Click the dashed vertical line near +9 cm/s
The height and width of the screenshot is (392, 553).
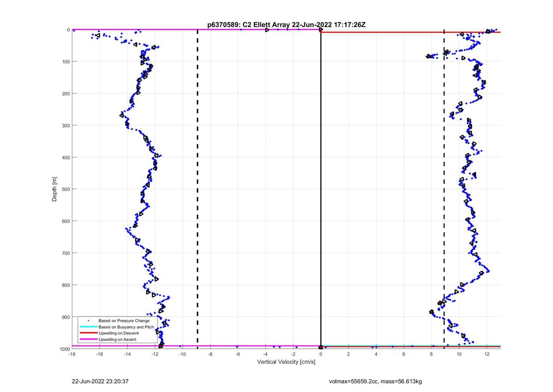pos(444,189)
